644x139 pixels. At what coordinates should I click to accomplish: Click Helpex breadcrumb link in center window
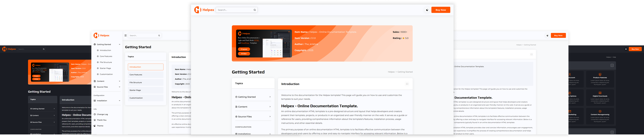tap(391, 72)
